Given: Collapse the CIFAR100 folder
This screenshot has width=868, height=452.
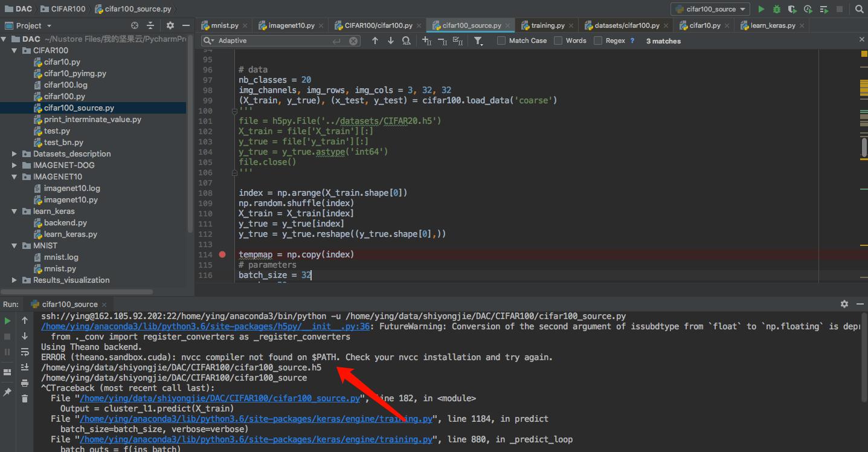Looking at the screenshot, I should click(x=14, y=50).
